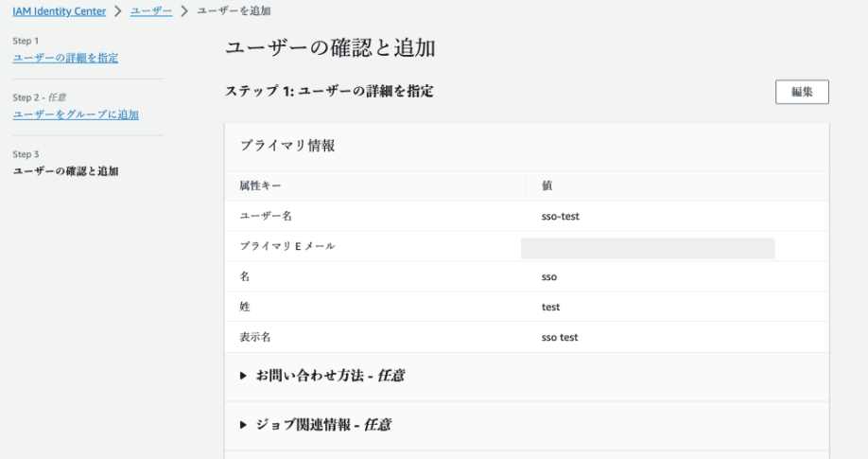Image resolution: width=868 pixels, height=459 pixels.
Task: Click the redacted primary email value
Action: tap(648, 248)
